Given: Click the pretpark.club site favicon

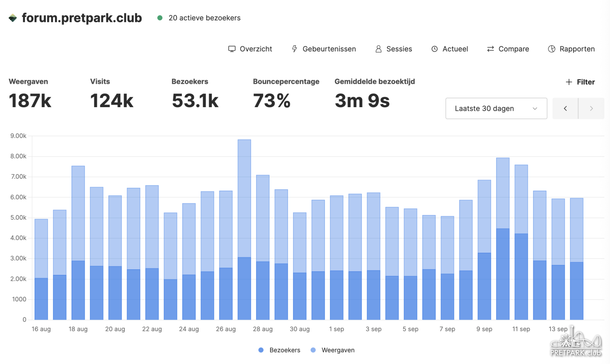Looking at the screenshot, I should (13, 18).
